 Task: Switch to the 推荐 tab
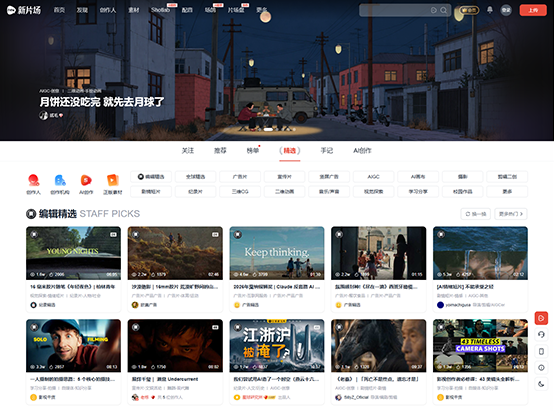220,151
